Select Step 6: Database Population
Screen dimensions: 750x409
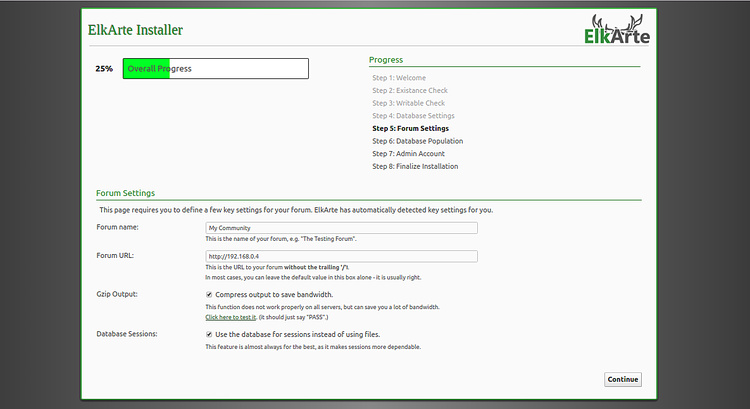tap(417, 141)
